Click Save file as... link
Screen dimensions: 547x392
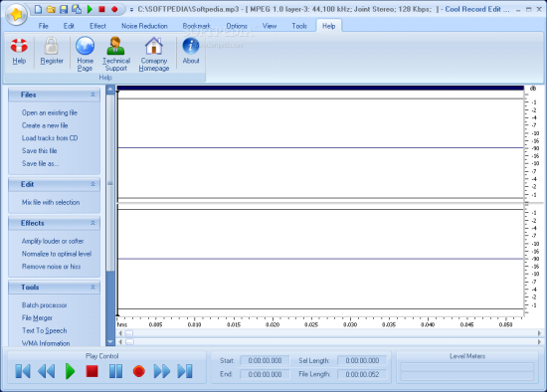point(40,163)
